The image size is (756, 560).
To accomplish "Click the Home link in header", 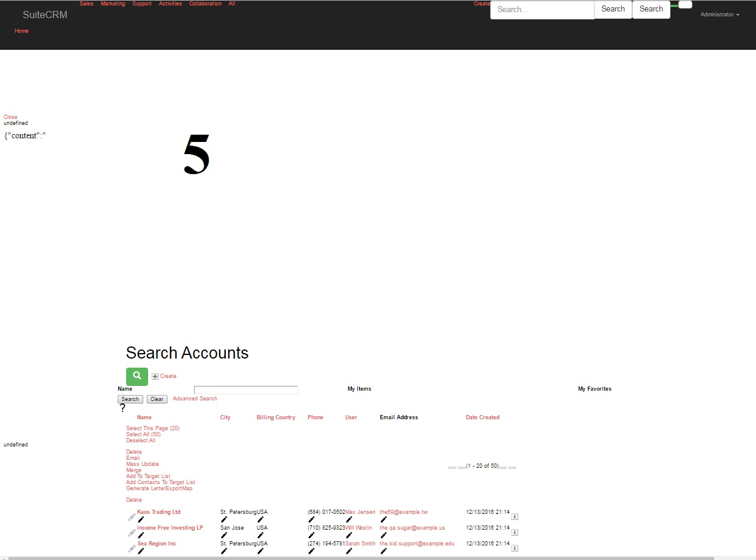I will point(22,31).
